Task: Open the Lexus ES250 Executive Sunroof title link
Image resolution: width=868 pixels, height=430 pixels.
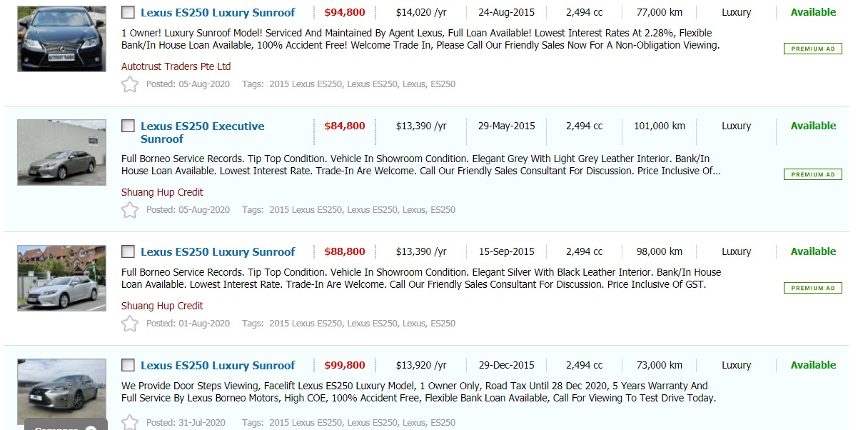Action: point(202,132)
